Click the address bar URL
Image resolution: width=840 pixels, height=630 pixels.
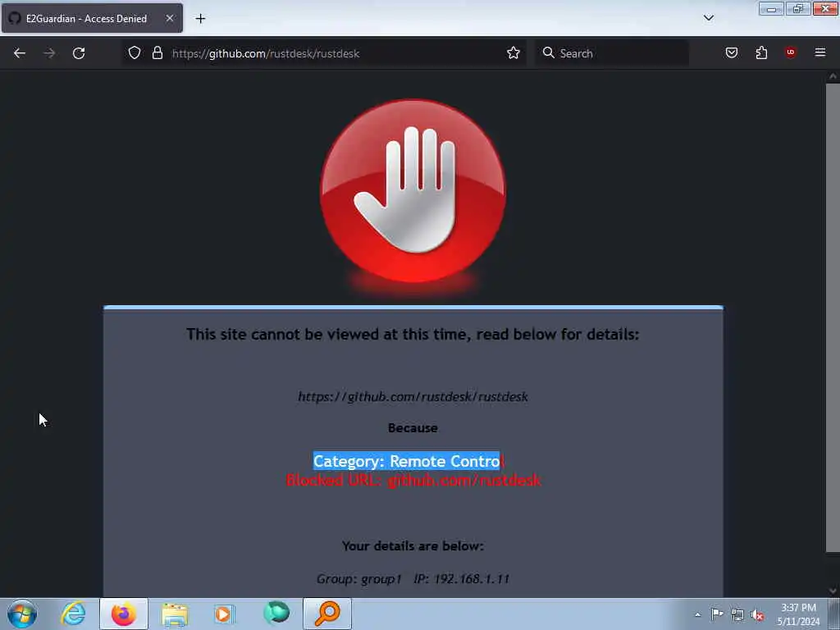pos(266,53)
